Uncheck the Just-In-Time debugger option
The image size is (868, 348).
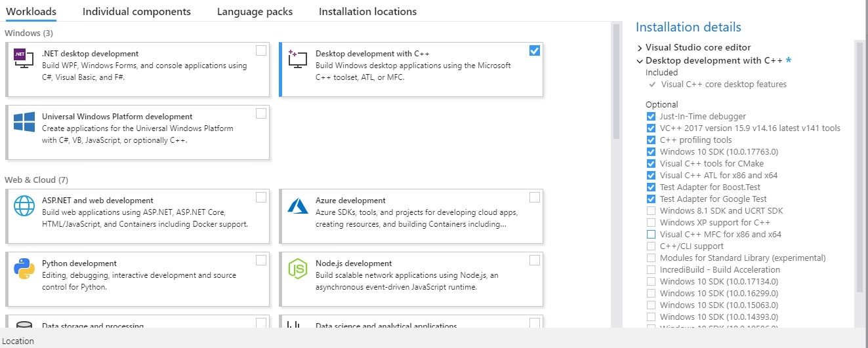651,117
